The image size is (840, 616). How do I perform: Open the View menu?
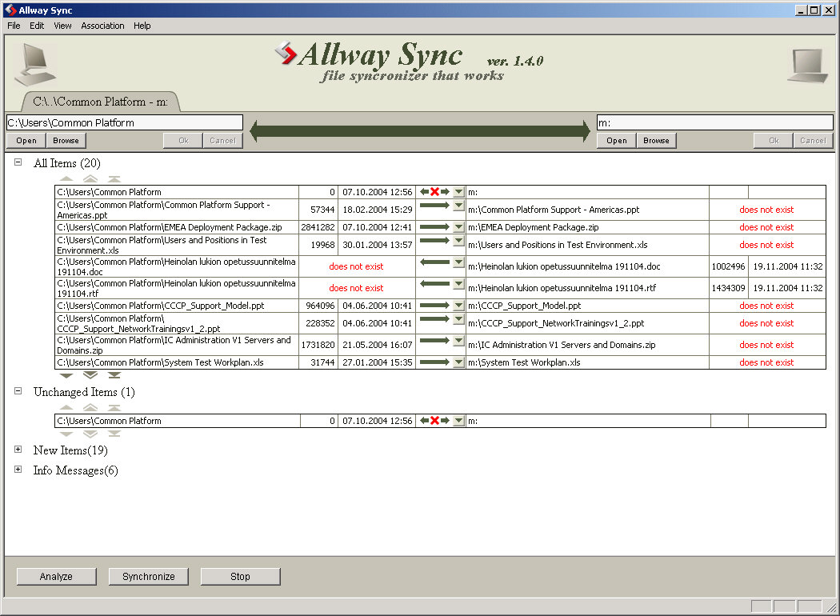[x=62, y=26]
